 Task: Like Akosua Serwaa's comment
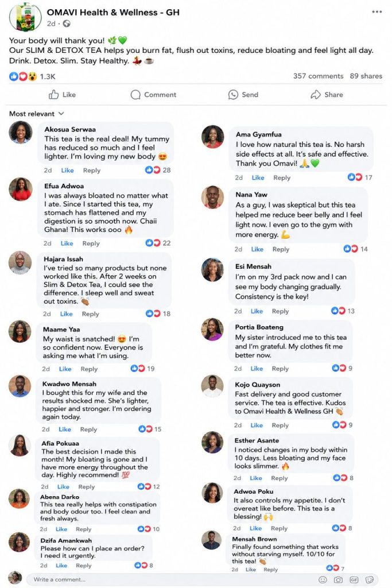pyautogui.click(x=68, y=170)
